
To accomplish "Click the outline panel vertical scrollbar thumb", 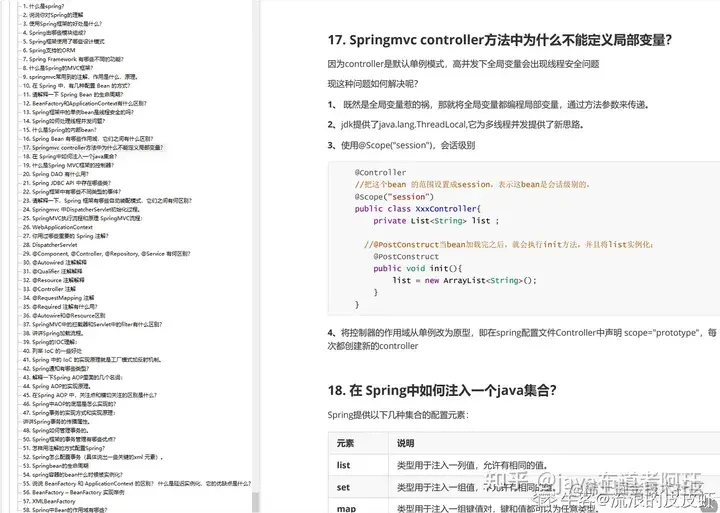I will 255,502.
